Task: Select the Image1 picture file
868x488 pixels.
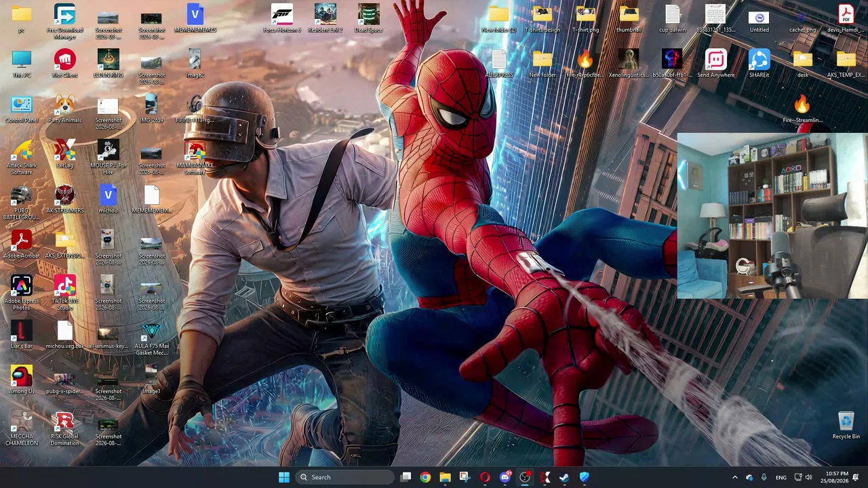Action: point(151,381)
